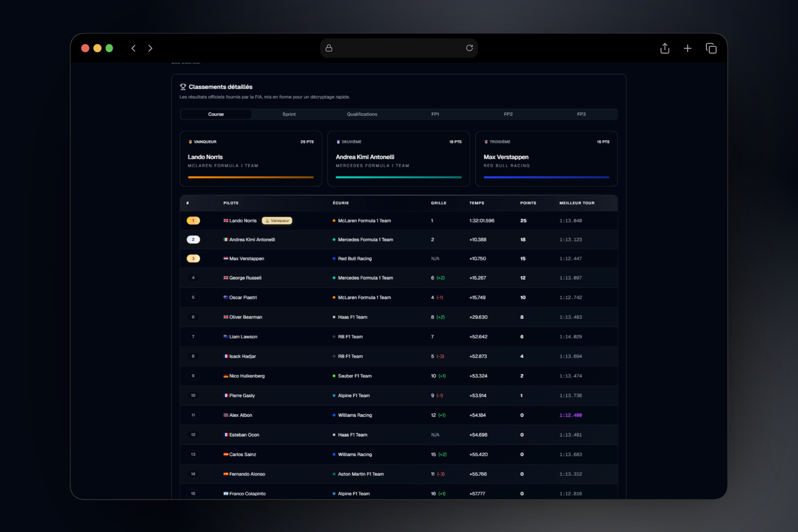Open the share icon in toolbar

665,48
